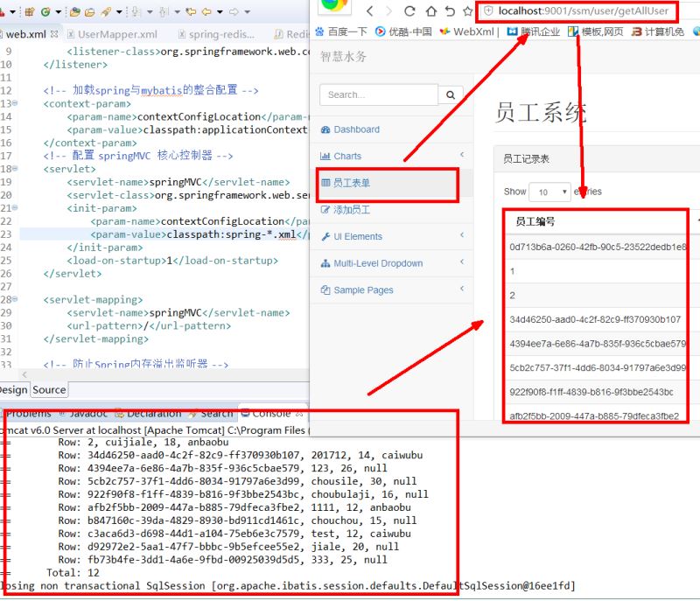700x601 pixels.
Task: Open the 添加员工 sidebar item
Action: 346,210
